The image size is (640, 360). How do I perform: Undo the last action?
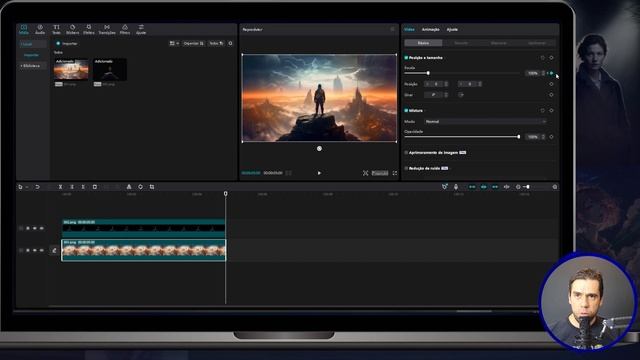(x=37, y=187)
